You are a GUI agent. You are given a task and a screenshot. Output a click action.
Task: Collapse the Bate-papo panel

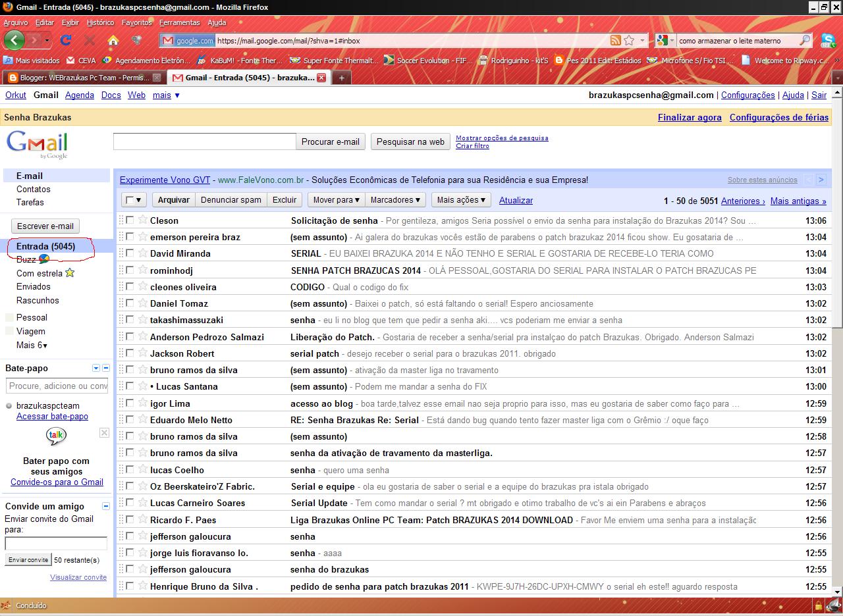[x=106, y=368]
